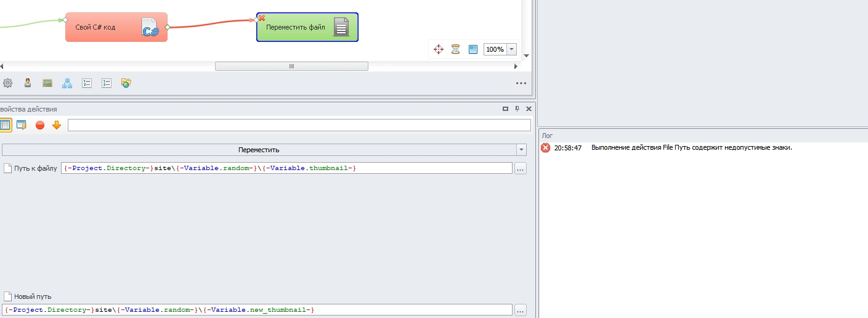Click the three-dots overflow button in toolbar

[x=521, y=83]
